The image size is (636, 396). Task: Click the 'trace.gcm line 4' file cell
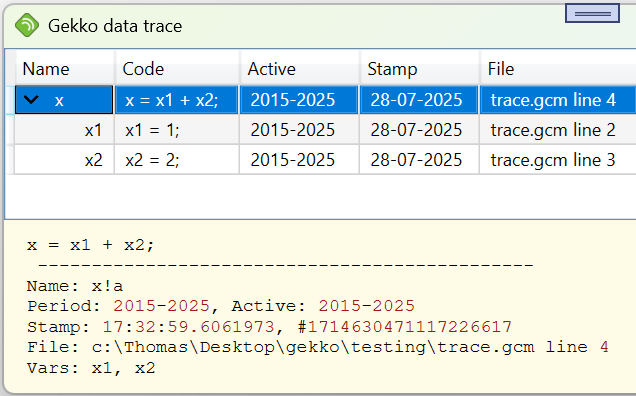tap(558, 100)
